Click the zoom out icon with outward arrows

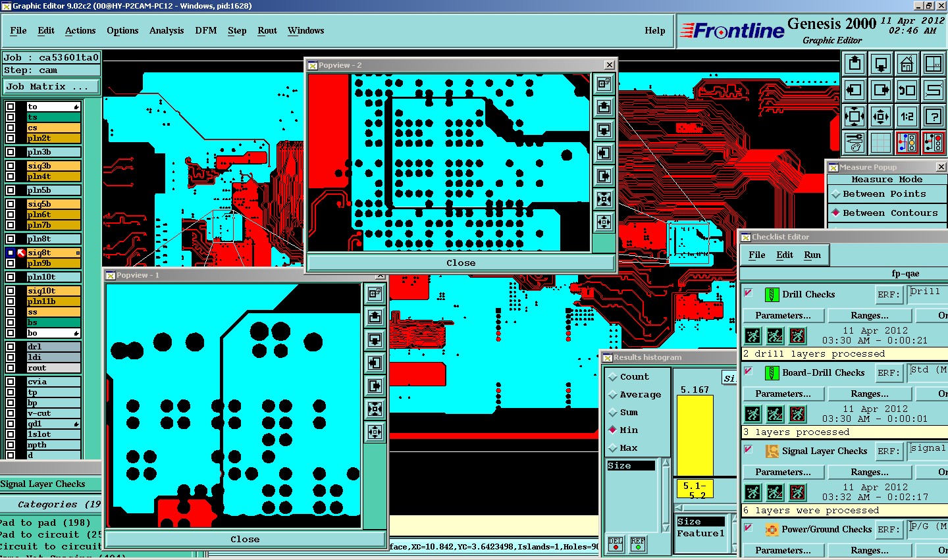coord(881,116)
